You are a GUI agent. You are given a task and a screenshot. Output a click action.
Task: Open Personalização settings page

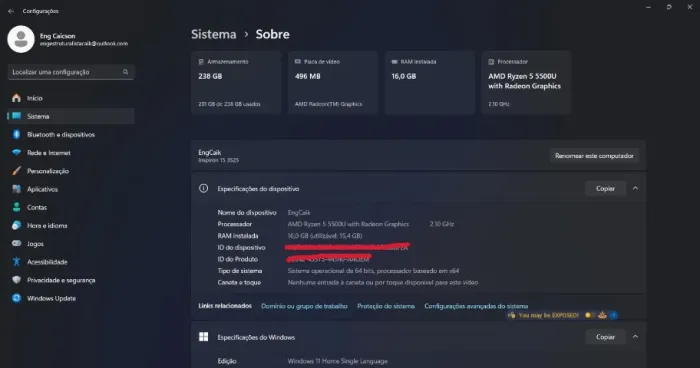tap(71, 171)
